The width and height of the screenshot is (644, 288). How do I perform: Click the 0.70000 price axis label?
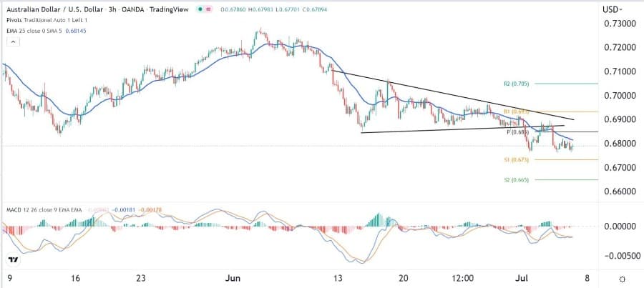coord(619,95)
